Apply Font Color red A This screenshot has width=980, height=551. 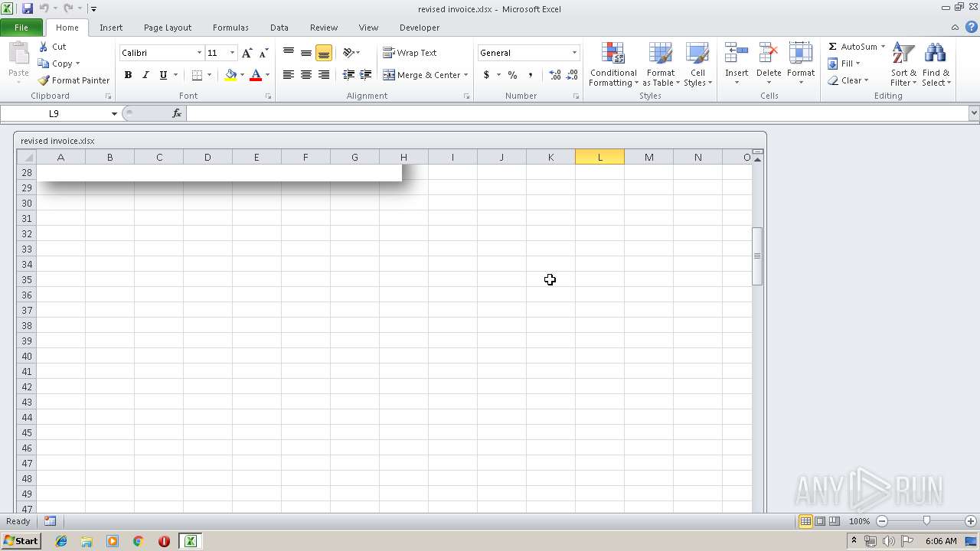tap(256, 75)
